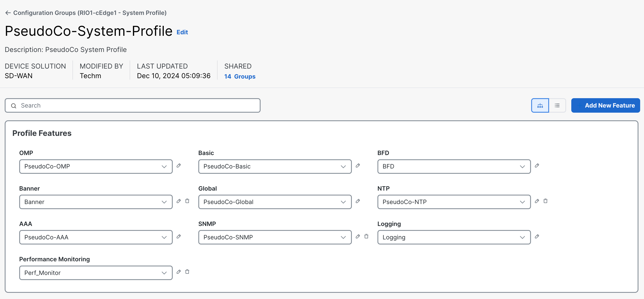Screen dimensions: 644x299
Task: Open the SNMP dropdown showing PseudoCo-SNMP
Action: pyautogui.click(x=275, y=237)
